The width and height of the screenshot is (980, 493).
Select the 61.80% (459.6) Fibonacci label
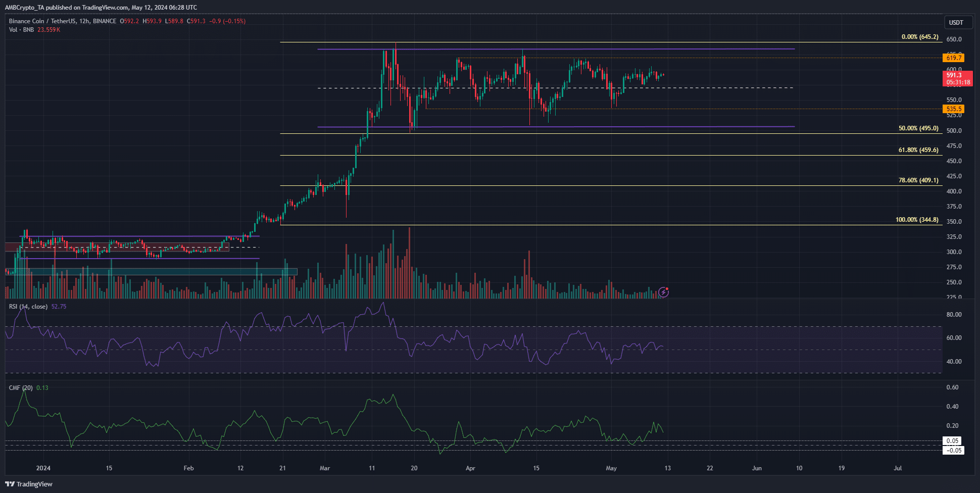(x=918, y=150)
